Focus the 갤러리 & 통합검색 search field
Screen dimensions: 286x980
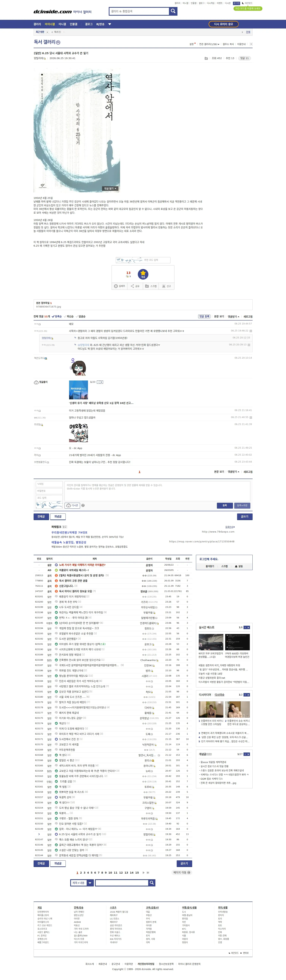[x=139, y=12]
